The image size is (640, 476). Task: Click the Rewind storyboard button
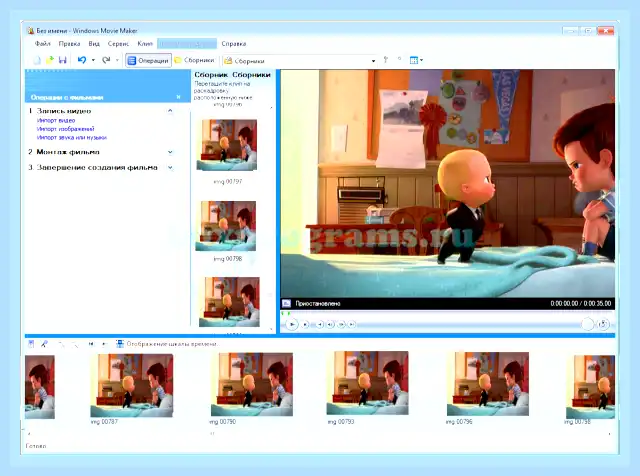[x=91, y=344]
